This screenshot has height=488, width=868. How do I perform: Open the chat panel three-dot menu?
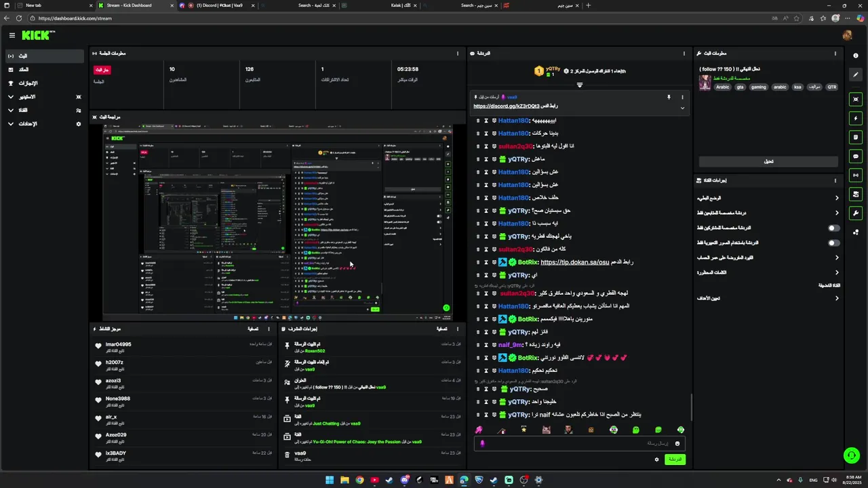[x=684, y=53]
